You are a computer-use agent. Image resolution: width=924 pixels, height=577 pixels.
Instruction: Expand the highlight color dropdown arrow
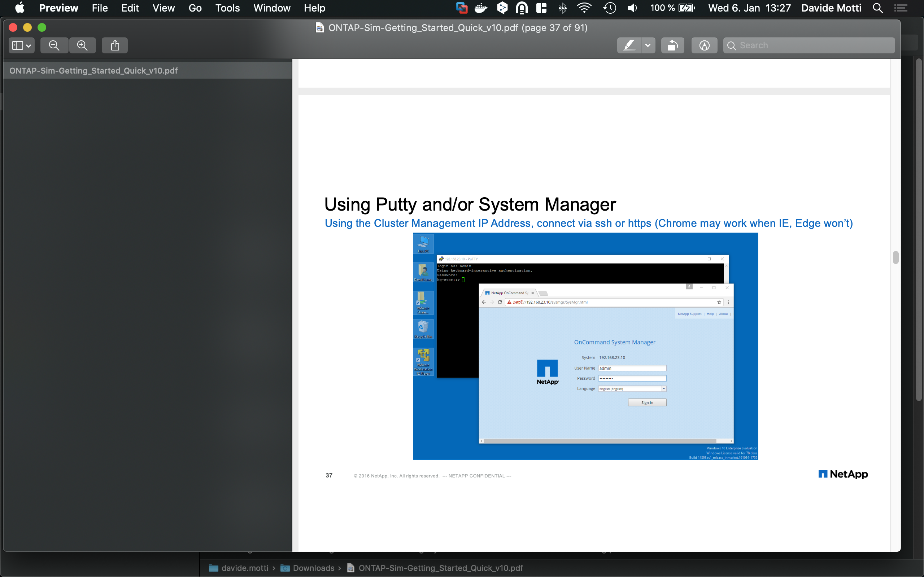point(648,45)
